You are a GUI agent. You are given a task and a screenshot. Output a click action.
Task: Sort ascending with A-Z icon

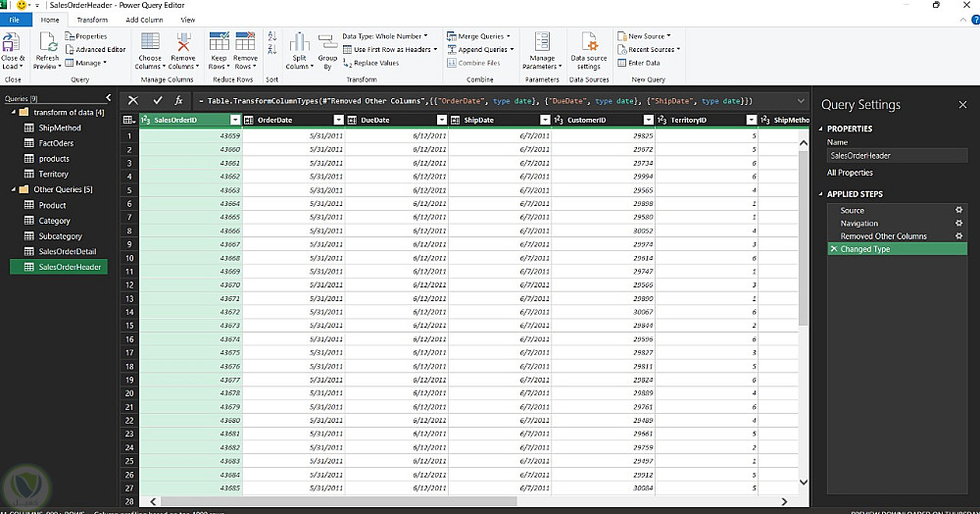tap(271, 36)
